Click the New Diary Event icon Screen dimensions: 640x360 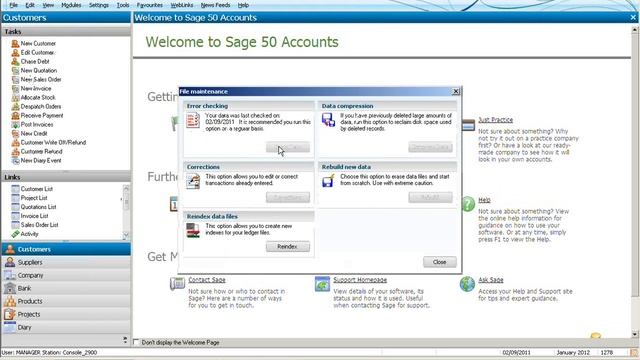coord(15,160)
